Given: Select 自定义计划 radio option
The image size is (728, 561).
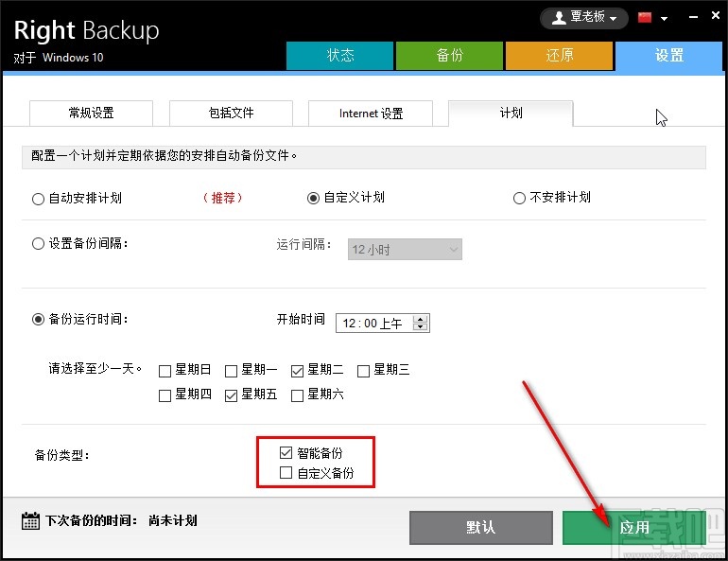Looking at the screenshot, I should click(313, 199).
